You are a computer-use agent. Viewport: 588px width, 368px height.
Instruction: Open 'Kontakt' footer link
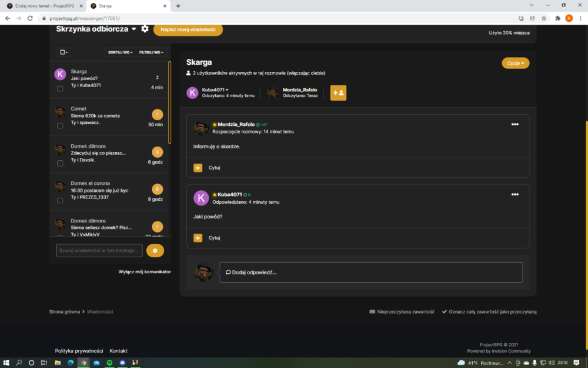(119, 351)
